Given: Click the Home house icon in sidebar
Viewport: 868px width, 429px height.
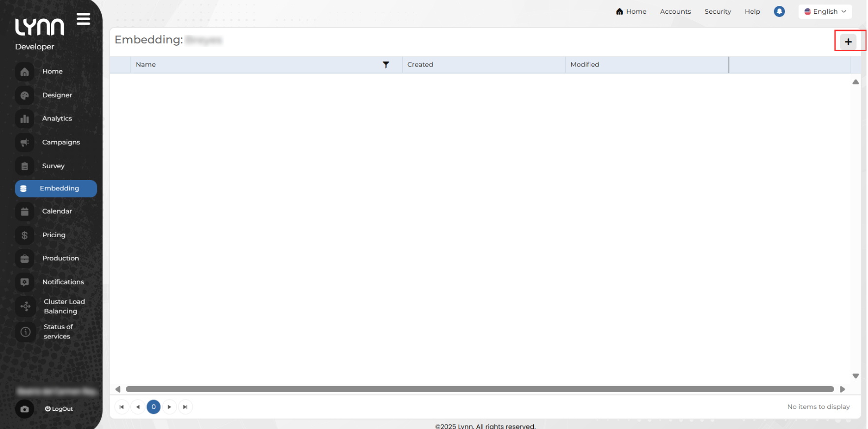Looking at the screenshot, I should click(x=25, y=72).
